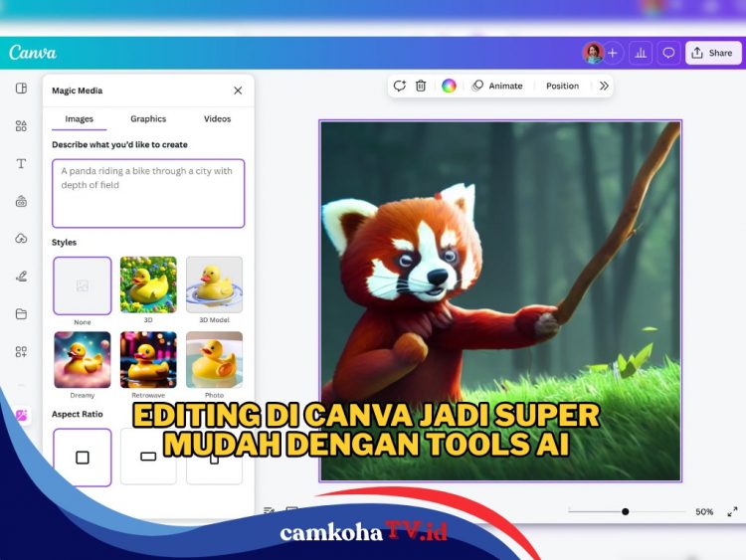Click the description prompt text box
746x560 pixels.
click(x=148, y=193)
